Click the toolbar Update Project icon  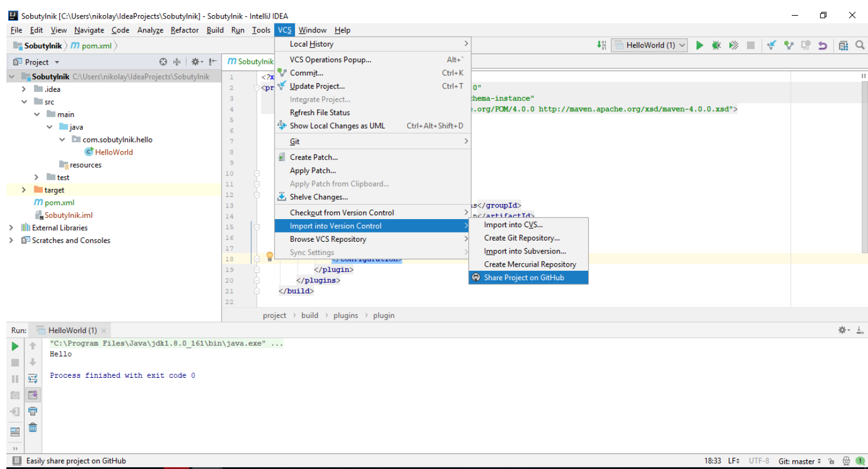[x=772, y=45]
